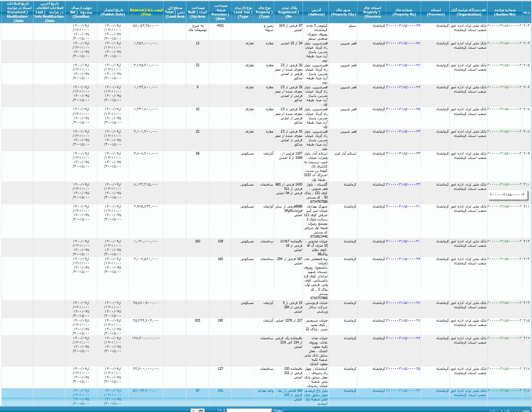This screenshot has width=532, height=412.
Task: Click the Registered No column header
Action: 288,12
